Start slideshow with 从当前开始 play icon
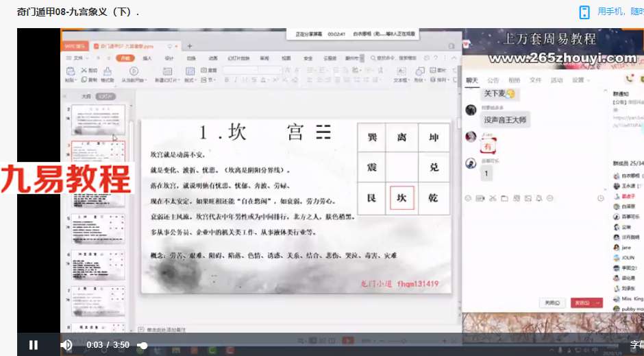Image resolution: width=644 pixels, height=356 pixels. tap(134, 71)
